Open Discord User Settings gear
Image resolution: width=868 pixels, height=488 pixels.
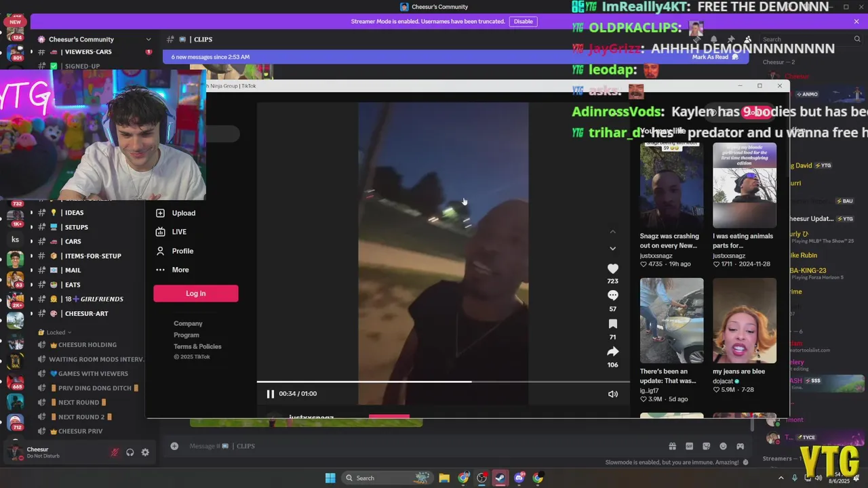coord(145,452)
